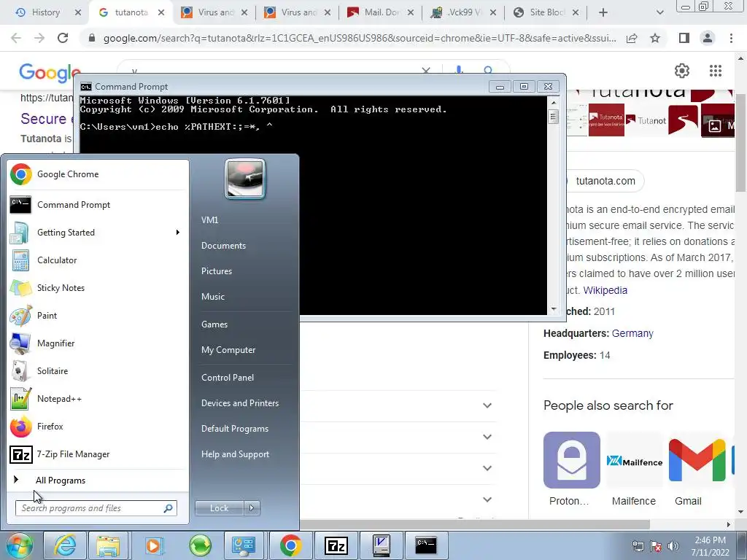This screenshot has width=747, height=560.
Task: Open the Wikipedia link in knowledge panel
Action: point(605,290)
